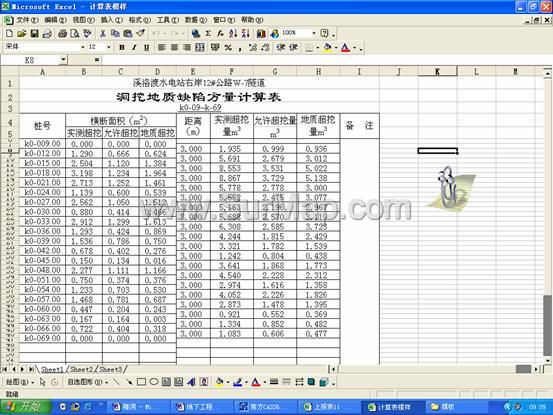The height and width of the screenshot is (415, 553).
Task: Click the AutoSum sigma icon
Action: click(x=208, y=33)
